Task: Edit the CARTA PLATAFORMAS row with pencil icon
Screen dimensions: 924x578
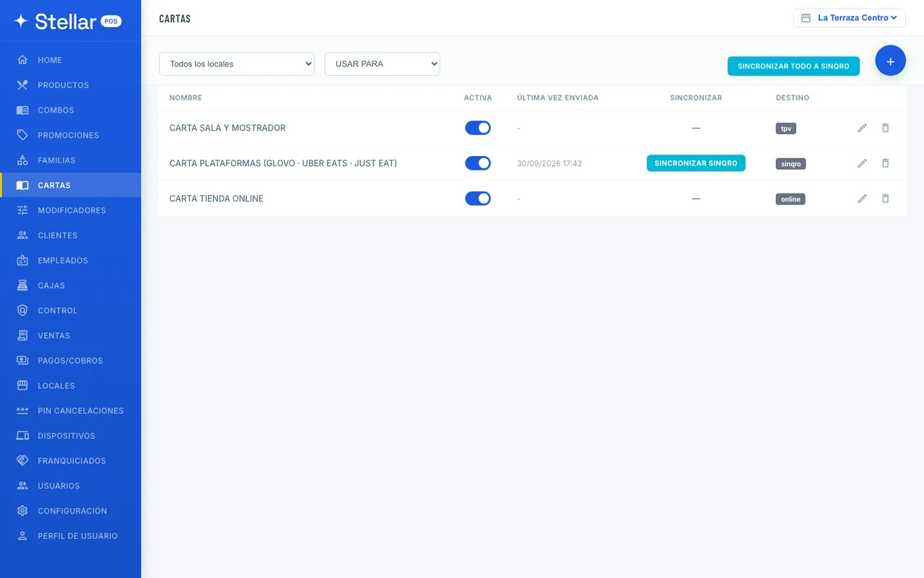Action: click(x=862, y=163)
